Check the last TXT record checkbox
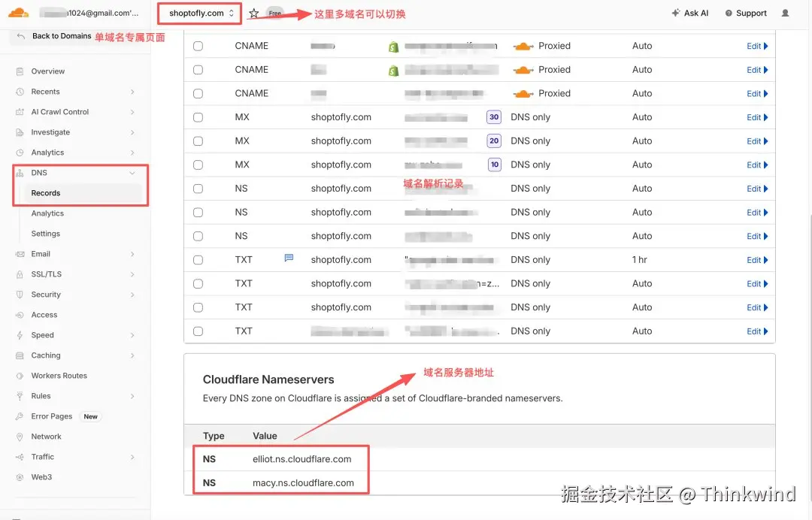This screenshot has height=520, width=812. point(198,331)
